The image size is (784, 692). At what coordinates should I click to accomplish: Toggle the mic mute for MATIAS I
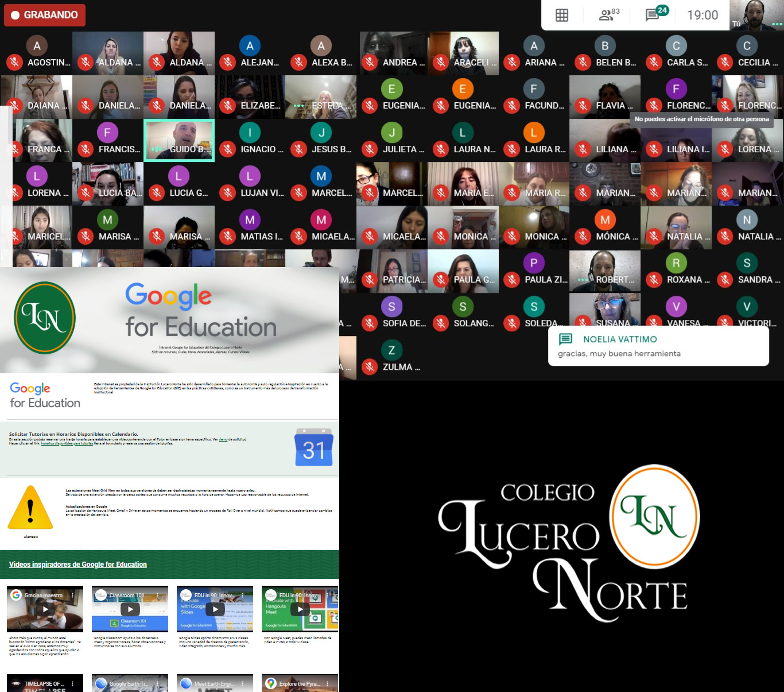coord(228,236)
